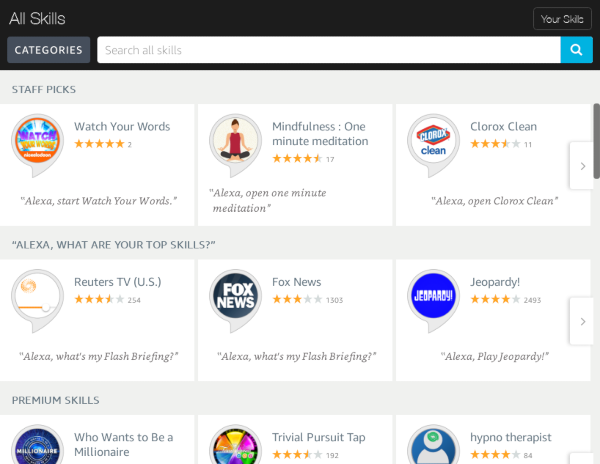Open the Reuters TV skill icon

38,301
